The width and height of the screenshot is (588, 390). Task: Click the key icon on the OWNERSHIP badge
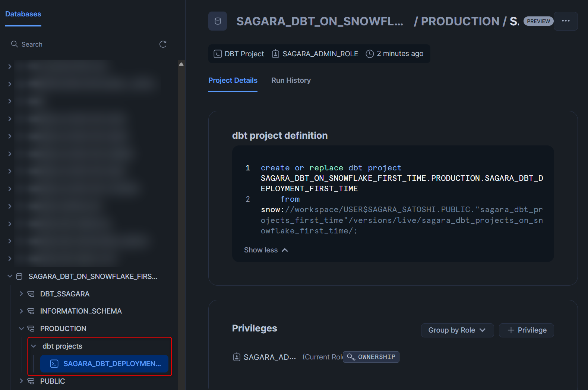click(351, 357)
